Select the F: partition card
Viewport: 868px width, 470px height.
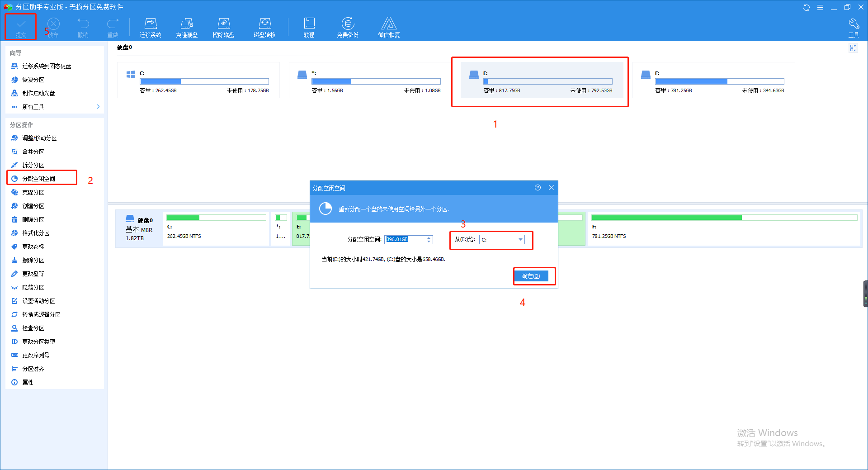713,80
